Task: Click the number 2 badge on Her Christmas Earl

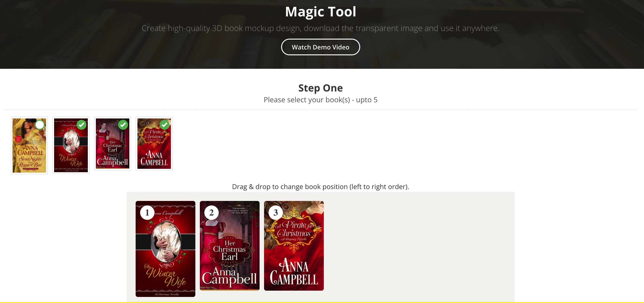Action: (x=212, y=213)
